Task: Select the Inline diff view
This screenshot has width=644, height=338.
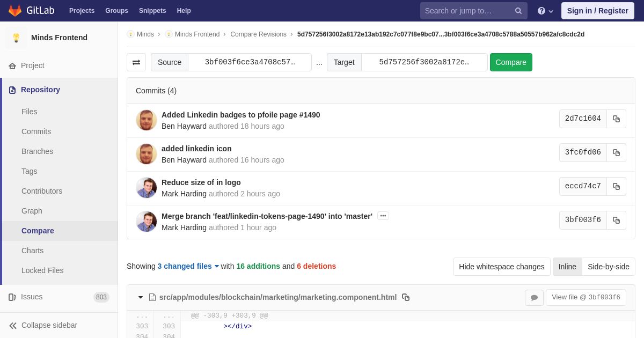Action: 567,267
